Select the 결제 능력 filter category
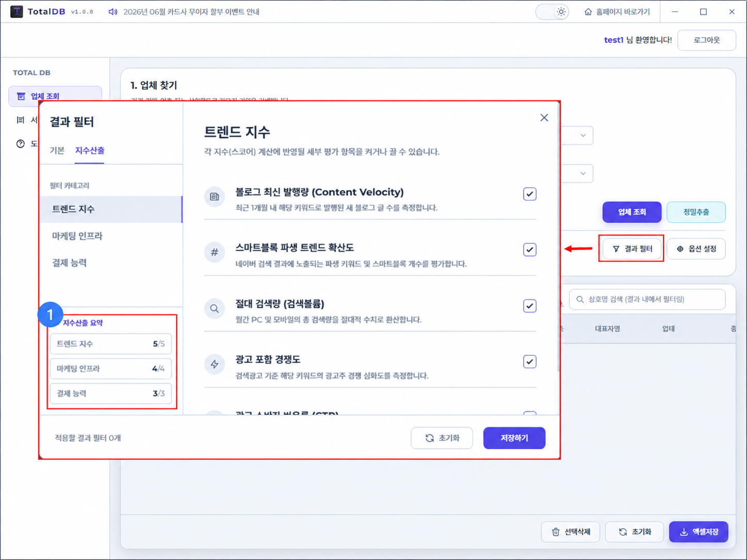The height and width of the screenshot is (560, 747). (111, 263)
